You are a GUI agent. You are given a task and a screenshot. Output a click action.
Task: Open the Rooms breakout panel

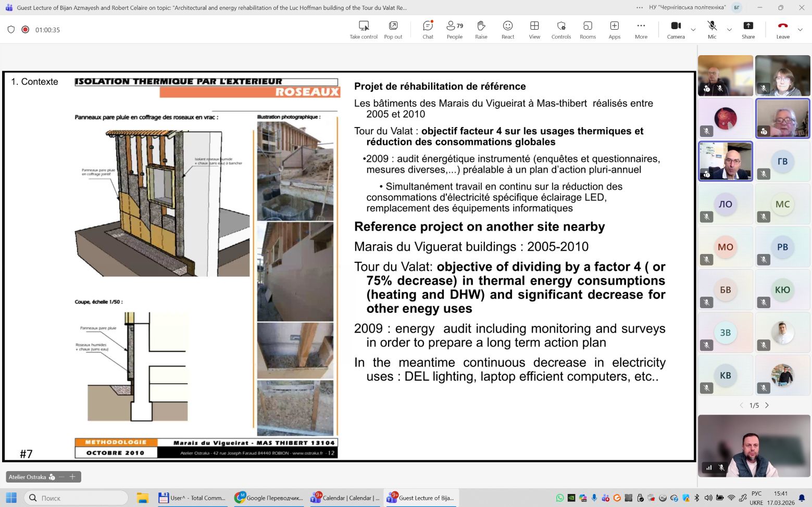tap(588, 30)
